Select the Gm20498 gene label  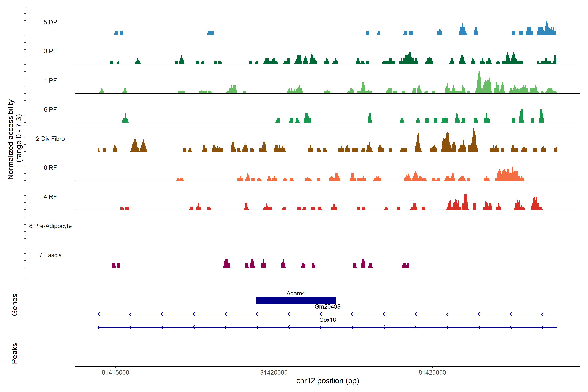click(x=327, y=307)
